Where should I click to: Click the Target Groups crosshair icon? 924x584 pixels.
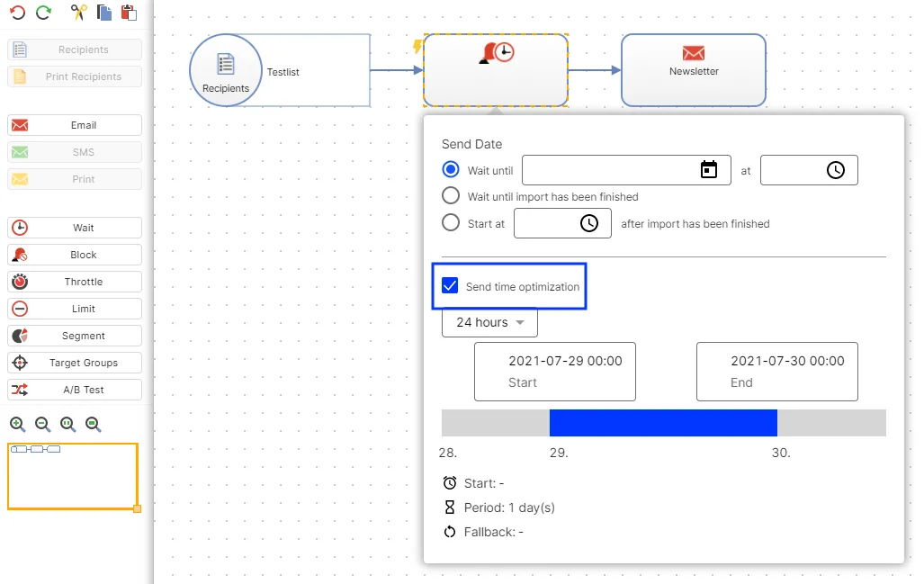point(20,363)
